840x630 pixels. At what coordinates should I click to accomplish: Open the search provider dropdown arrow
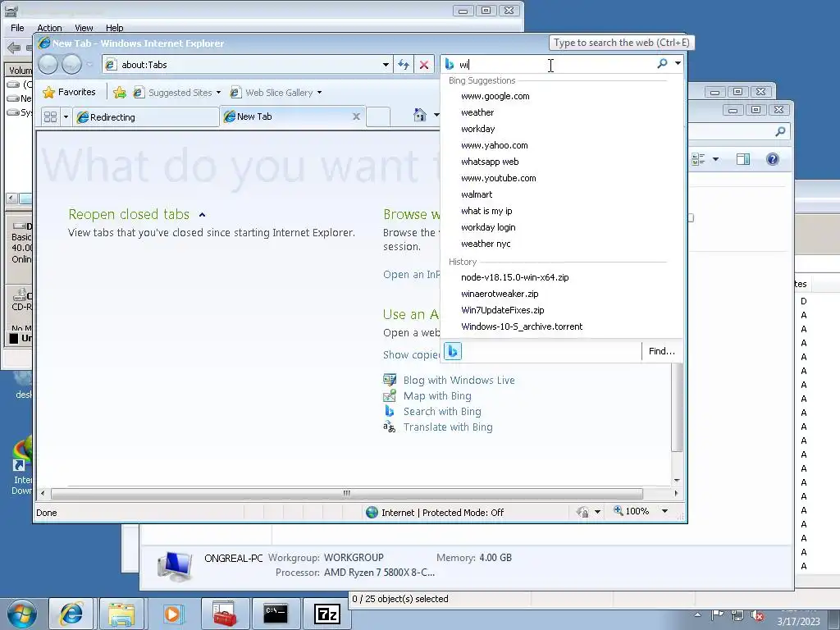tap(678, 64)
